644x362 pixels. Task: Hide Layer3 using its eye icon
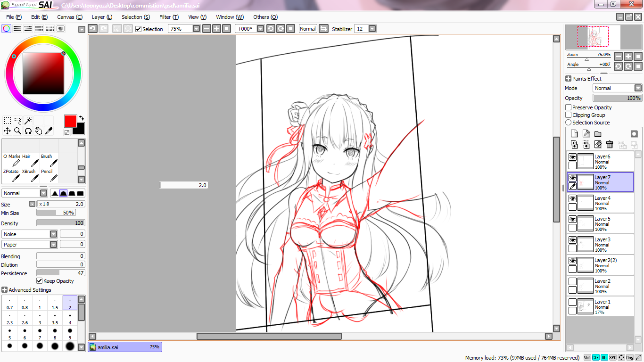pos(572,240)
